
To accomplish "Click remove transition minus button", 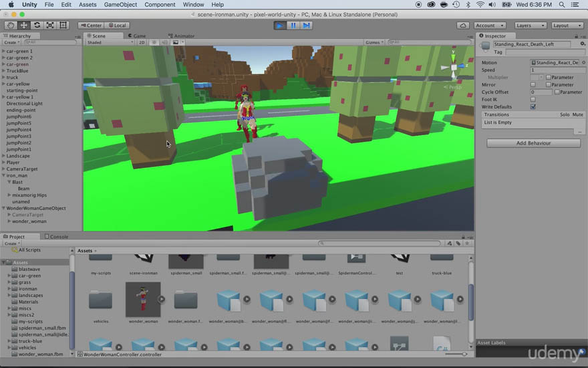I will 580,132.
